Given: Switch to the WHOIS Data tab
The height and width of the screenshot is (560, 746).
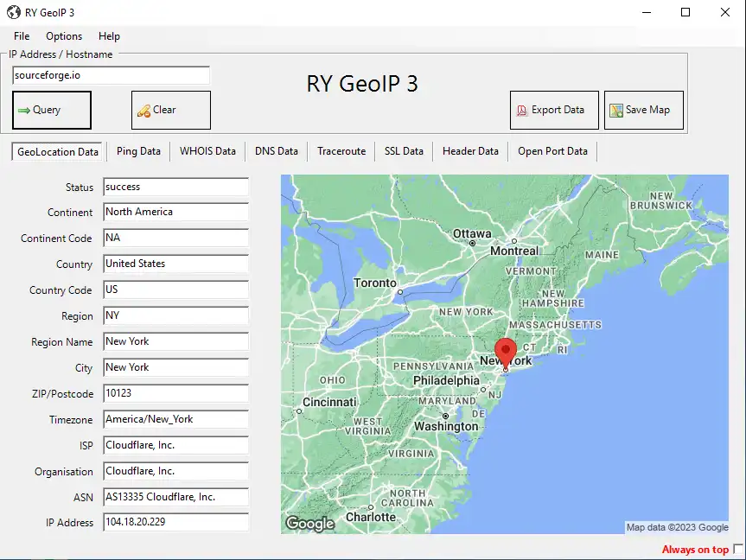Looking at the screenshot, I should click(x=207, y=151).
